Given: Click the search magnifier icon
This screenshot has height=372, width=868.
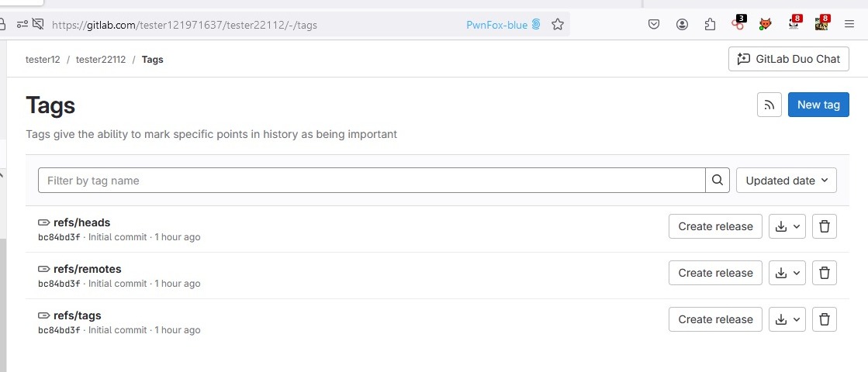Looking at the screenshot, I should (718, 181).
